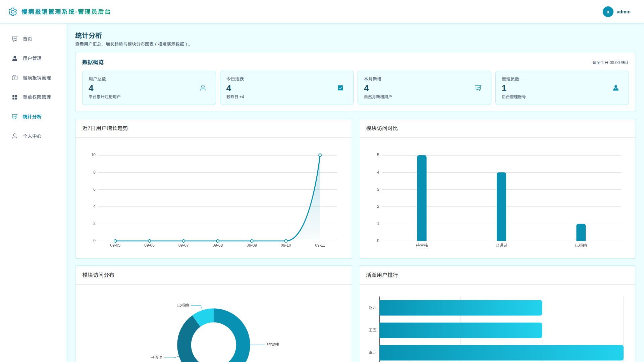Screen dimensions: 644x362
Task: Click the 09-05 data point on line chart
Action: coord(115,241)
